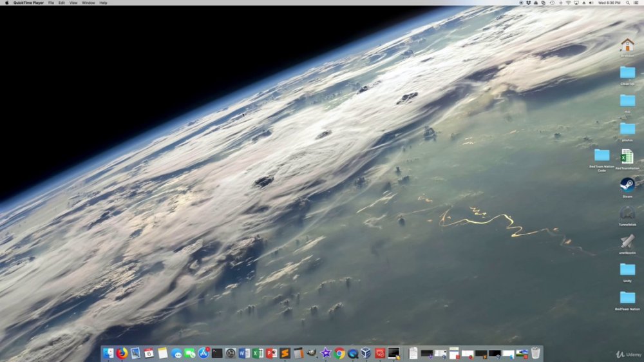Open Spotlight search magnifier icon
644x362 pixels.
pos(627,3)
